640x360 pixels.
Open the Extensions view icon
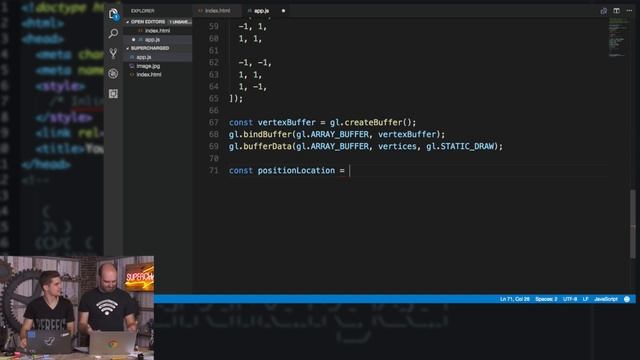pos(113,93)
